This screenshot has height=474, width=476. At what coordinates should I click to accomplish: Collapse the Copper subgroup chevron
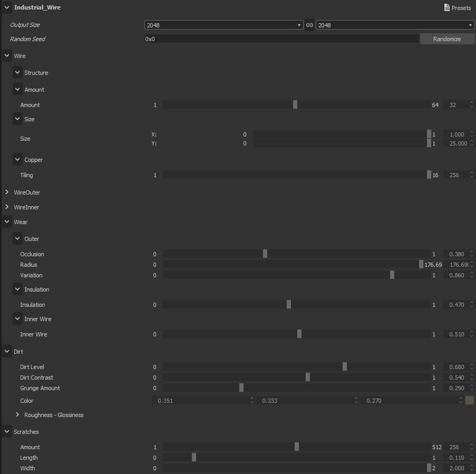coord(17,159)
